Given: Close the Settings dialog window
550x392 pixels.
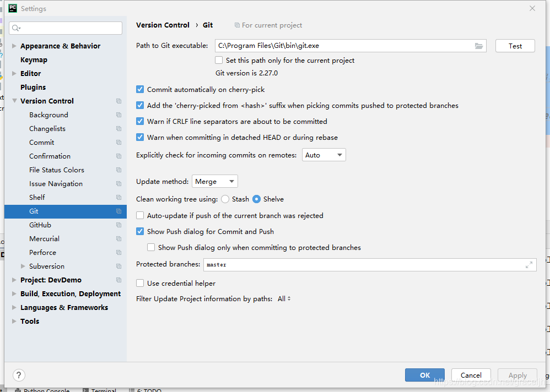Looking at the screenshot, I should pyautogui.click(x=532, y=8).
